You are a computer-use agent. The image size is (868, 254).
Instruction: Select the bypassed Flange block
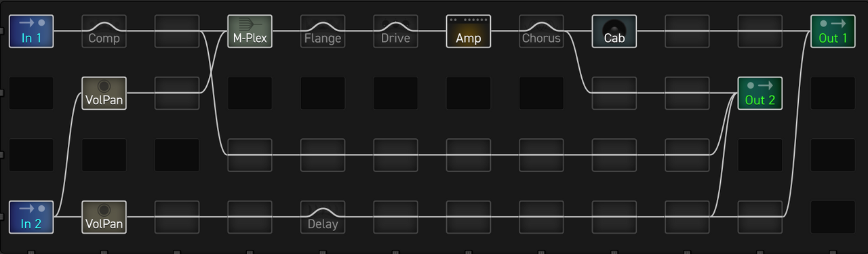pyautogui.click(x=323, y=31)
